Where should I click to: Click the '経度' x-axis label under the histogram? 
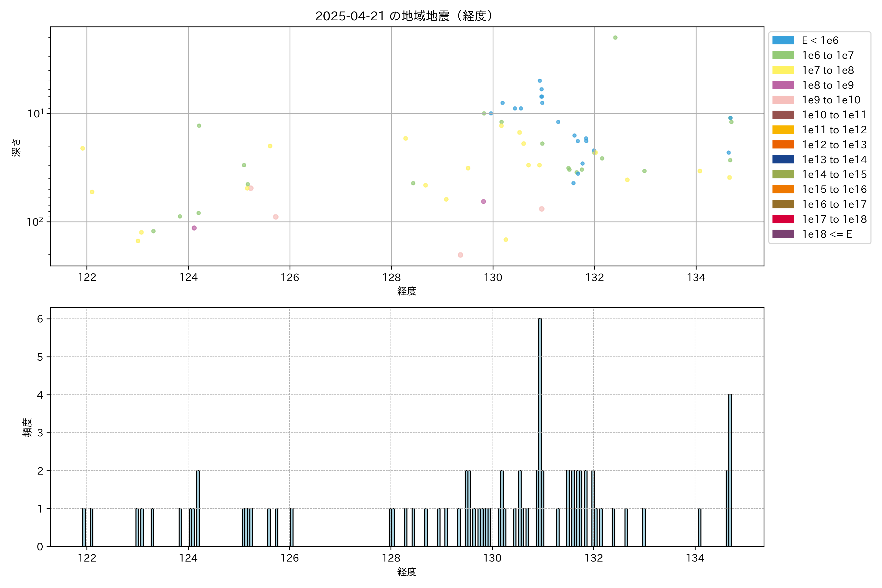click(406, 572)
